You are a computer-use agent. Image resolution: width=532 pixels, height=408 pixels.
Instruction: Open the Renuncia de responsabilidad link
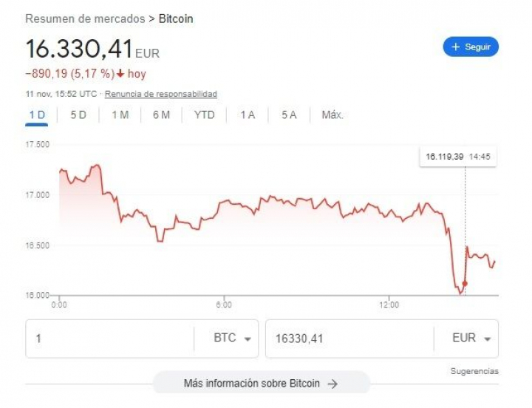[160, 94]
